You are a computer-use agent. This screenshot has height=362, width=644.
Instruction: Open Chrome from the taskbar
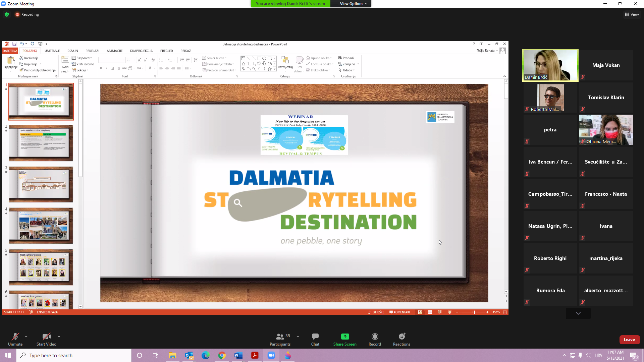(222, 355)
